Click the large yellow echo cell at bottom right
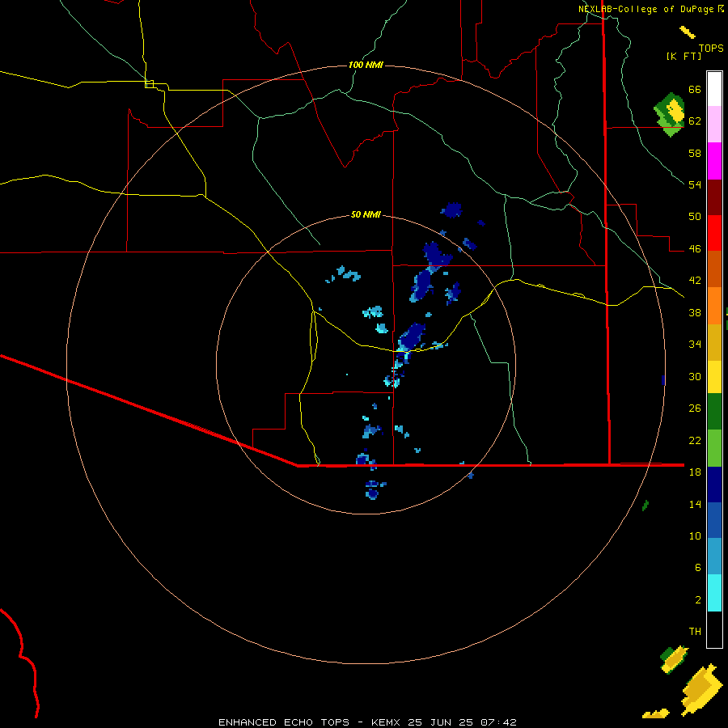Image resolution: width=728 pixels, height=728 pixels. click(x=703, y=688)
